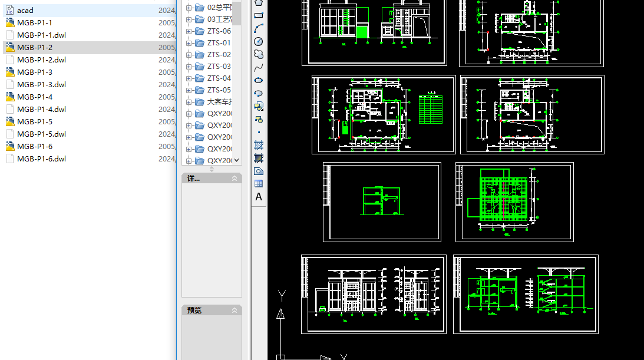This screenshot has width=644, height=360.
Task: Select the Rectangle draw tool
Action: click(258, 15)
